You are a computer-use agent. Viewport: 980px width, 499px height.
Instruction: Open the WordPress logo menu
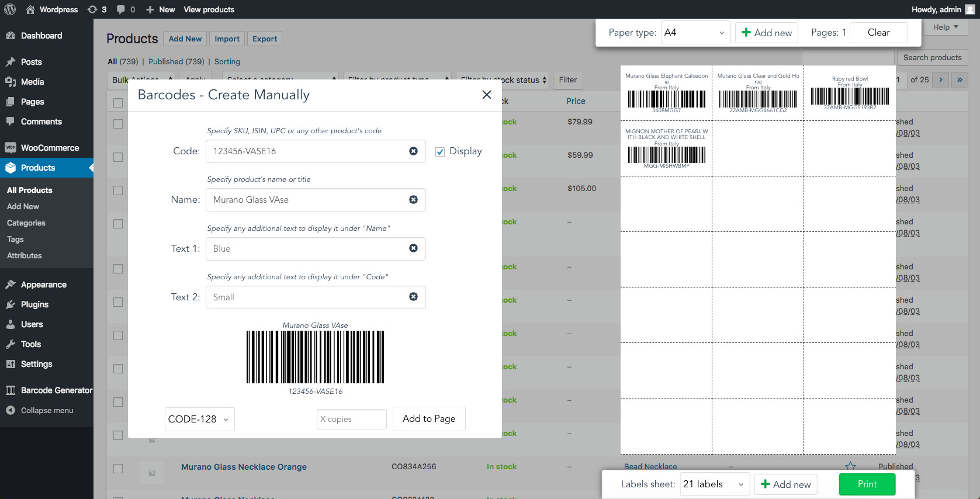10,9
